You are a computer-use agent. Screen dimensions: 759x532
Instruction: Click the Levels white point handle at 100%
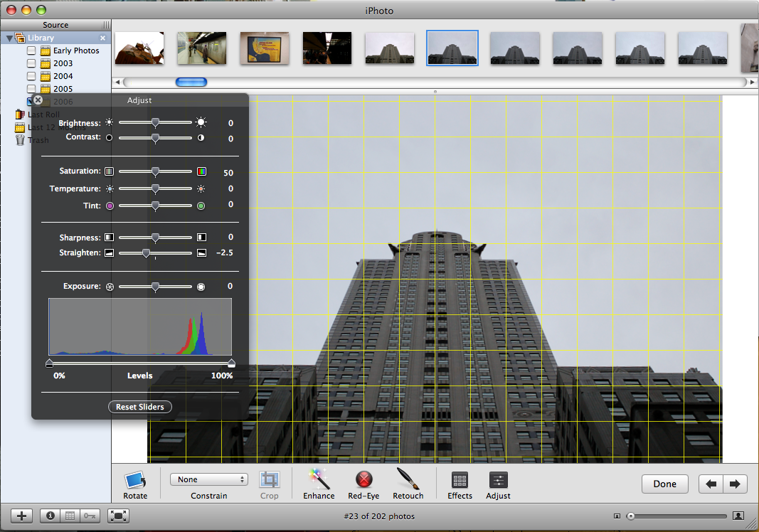(231, 363)
